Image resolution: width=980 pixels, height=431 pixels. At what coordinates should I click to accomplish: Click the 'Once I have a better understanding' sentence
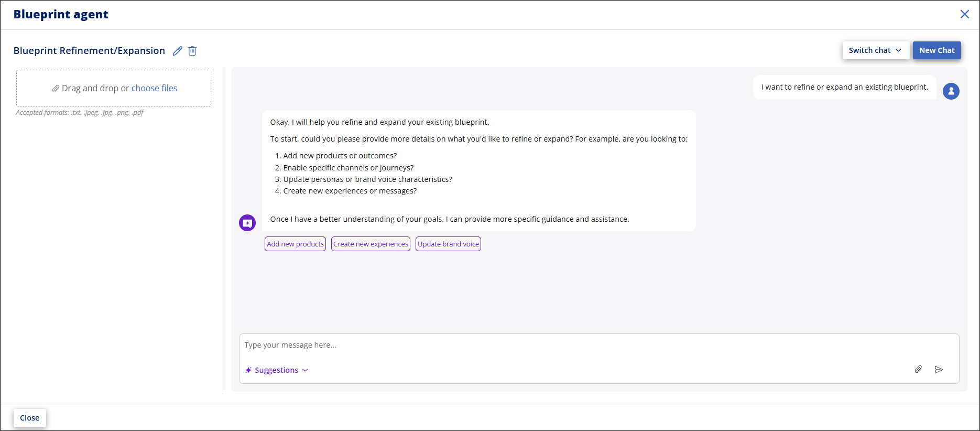[x=449, y=219]
